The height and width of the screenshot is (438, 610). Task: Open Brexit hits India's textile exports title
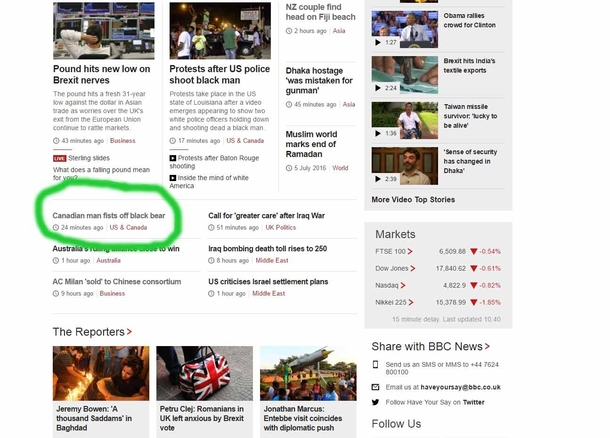470,66
